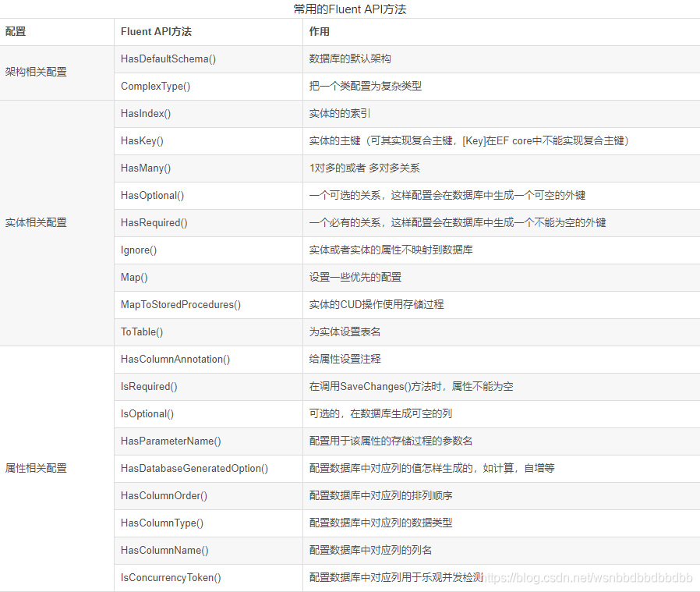
Task: Click the description '1对多的或者 多对多关系'
Action: 364,168
